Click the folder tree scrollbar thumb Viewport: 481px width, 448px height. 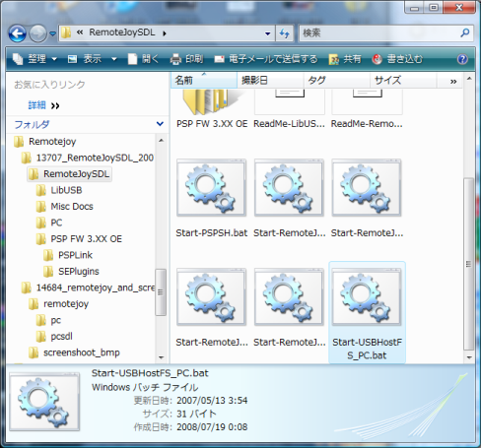(161, 292)
